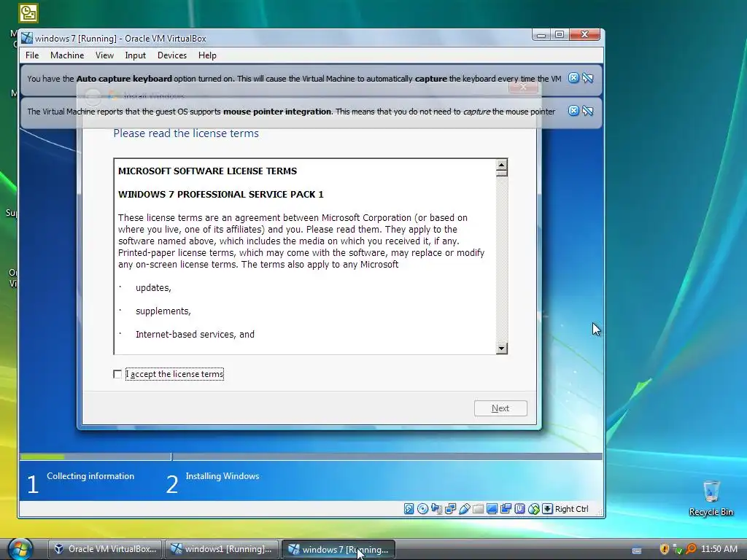This screenshot has height=560, width=747.
Task: Click the setup progress bar green segment
Action: (42, 456)
